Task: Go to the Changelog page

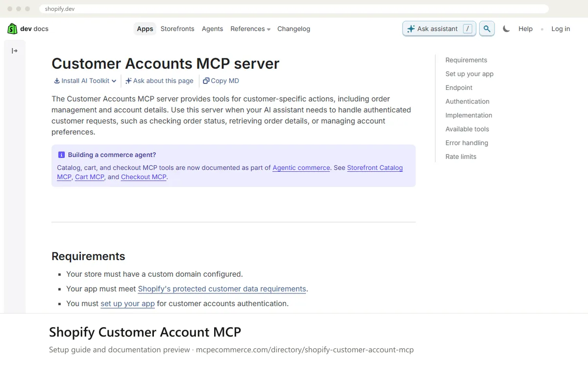Action: [294, 29]
